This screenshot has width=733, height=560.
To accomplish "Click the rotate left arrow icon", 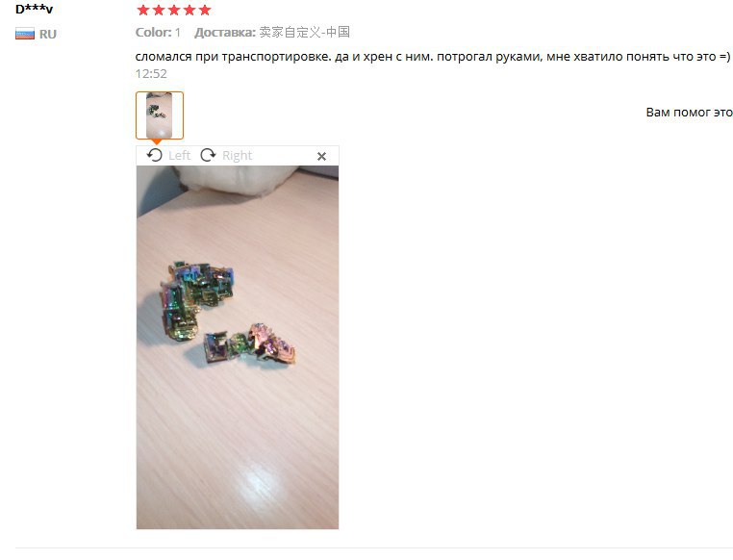I will (x=154, y=155).
